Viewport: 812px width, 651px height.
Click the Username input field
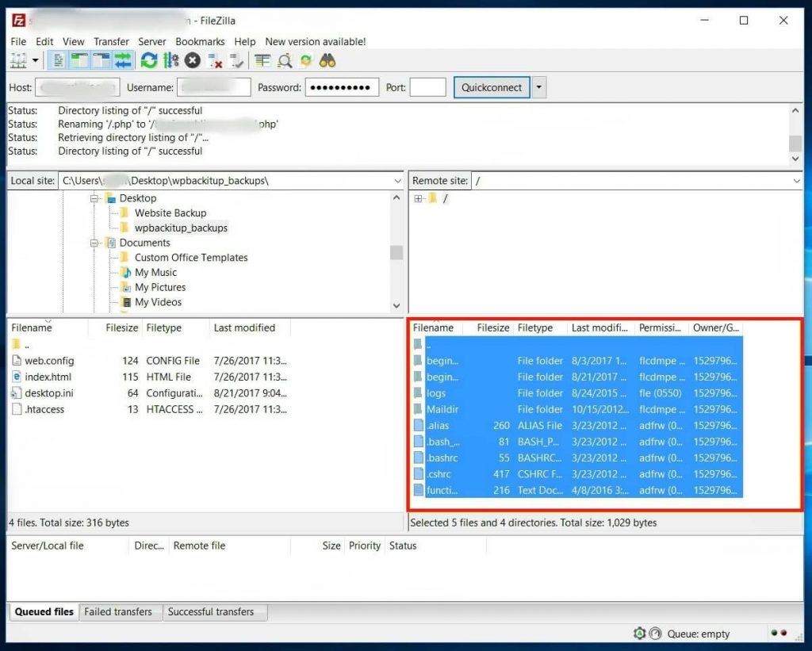click(x=214, y=87)
